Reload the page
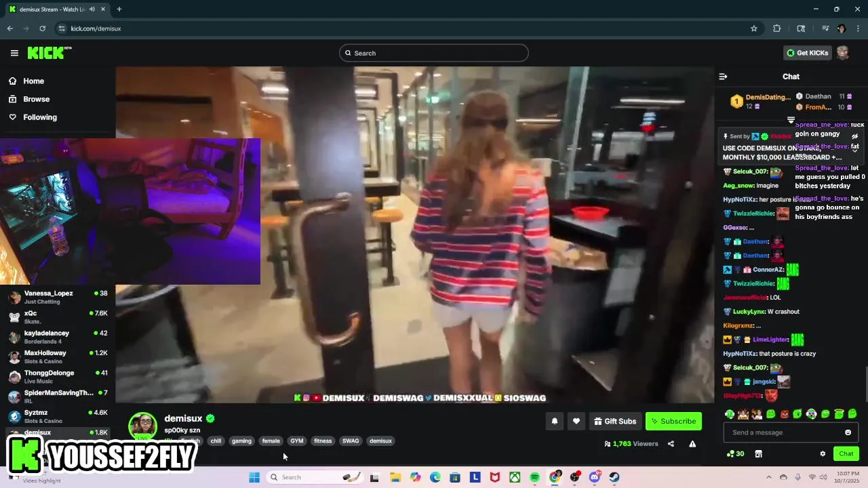Image resolution: width=868 pixels, height=488 pixels. (x=42, y=28)
